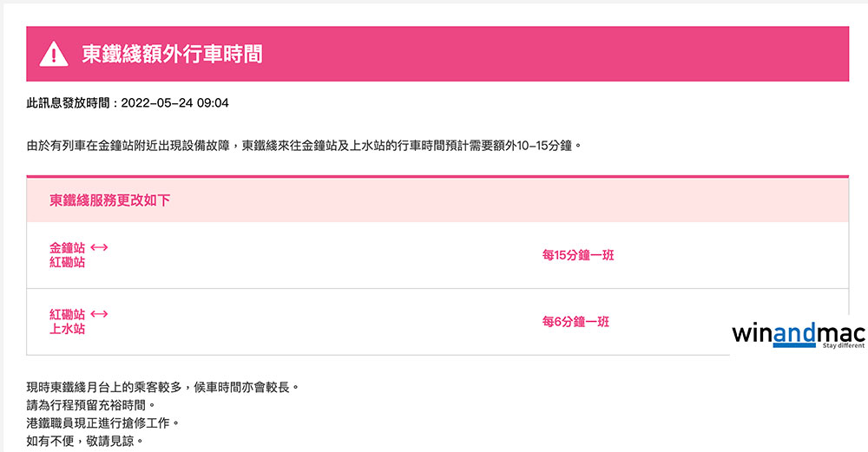Click the line 港鐵職員現正進行搶修工作
Screen dimensions: 868x452
103,423
